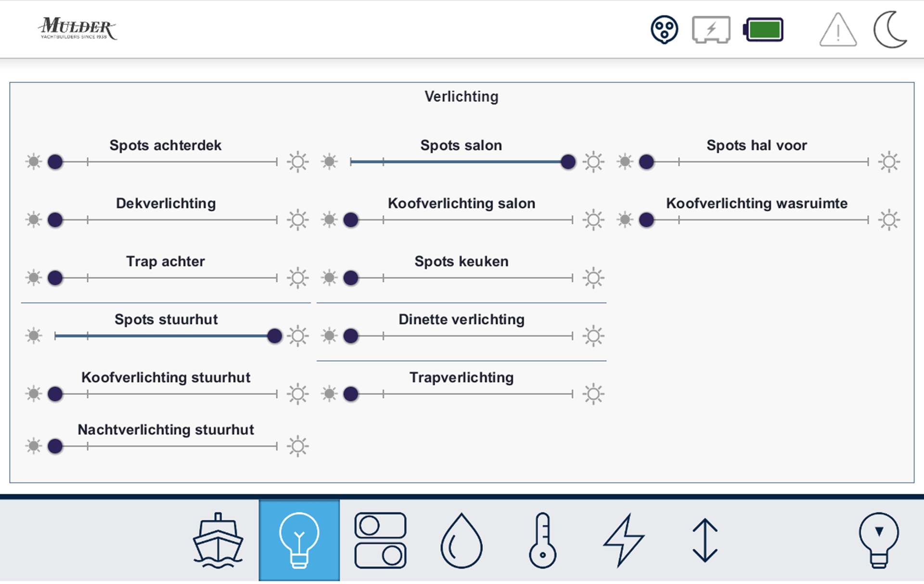Open the thermometer temperature page
The height and width of the screenshot is (584, 924).
542,540
